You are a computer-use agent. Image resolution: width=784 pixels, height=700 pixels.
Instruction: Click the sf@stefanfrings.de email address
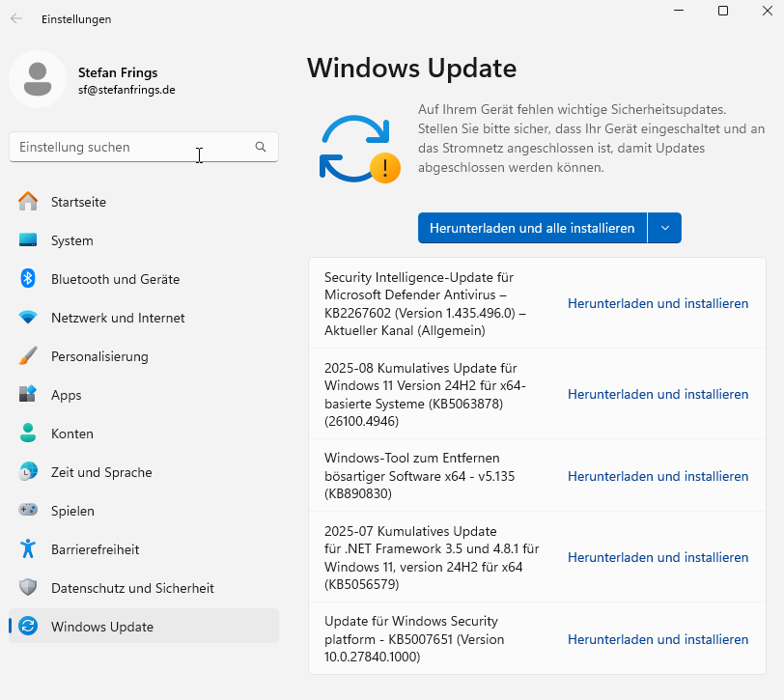(x=126, y=90)
